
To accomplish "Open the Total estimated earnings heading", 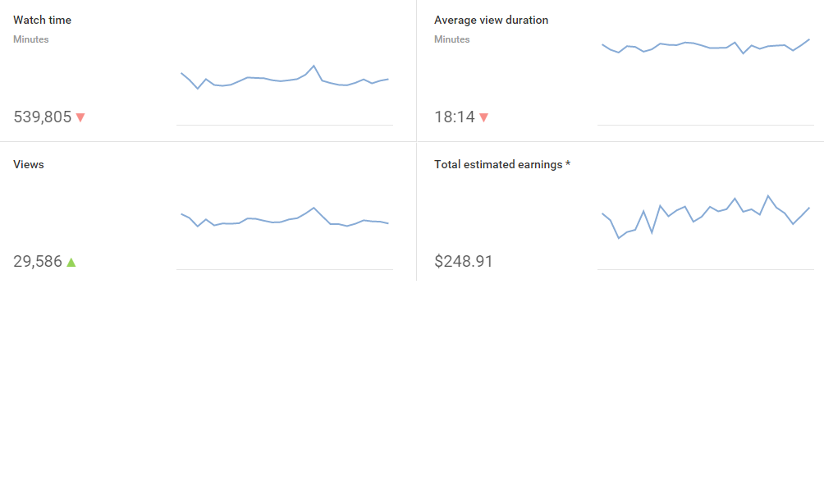I will 501,164.
